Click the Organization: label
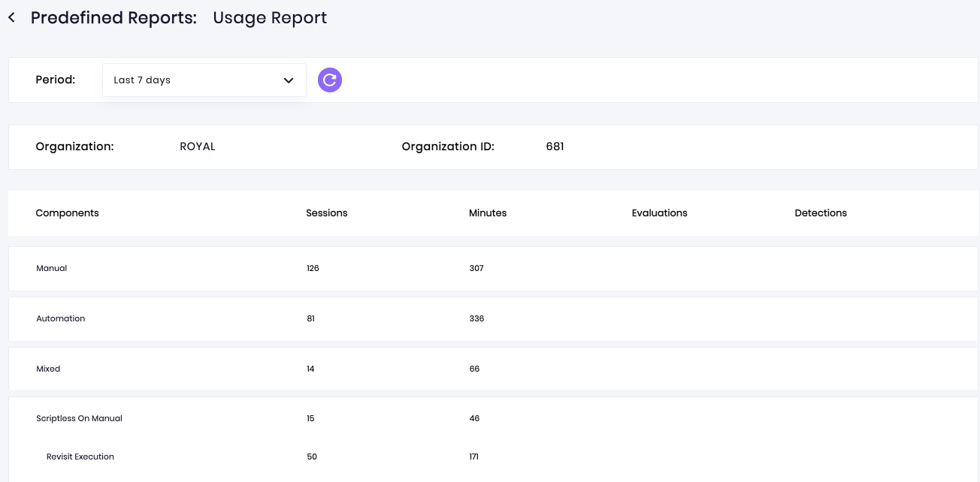 click(74, 146)
